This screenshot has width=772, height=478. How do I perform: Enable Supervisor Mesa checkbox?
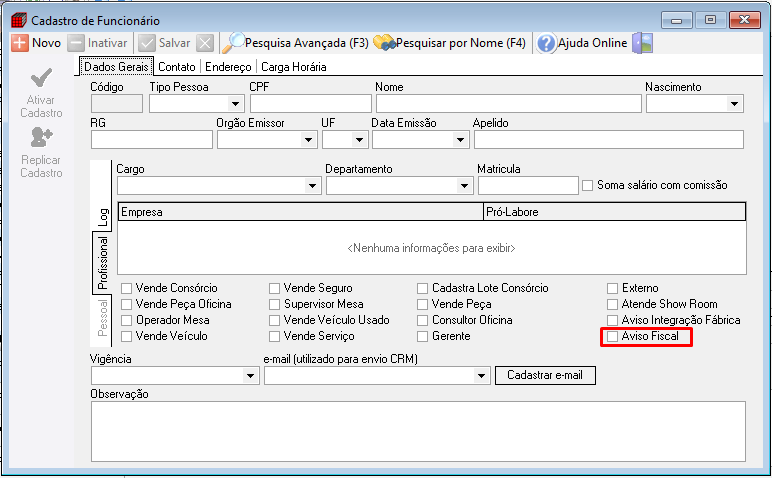pos(274,304)
